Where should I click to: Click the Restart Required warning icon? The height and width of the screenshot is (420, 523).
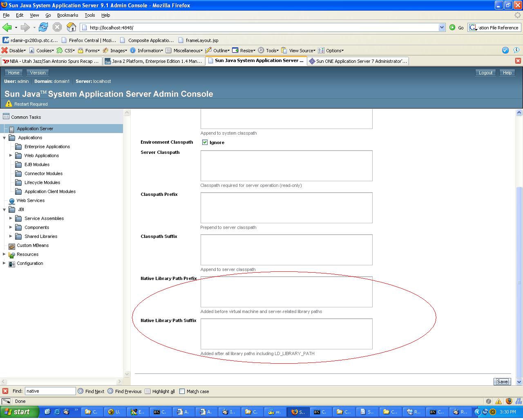[9, 104]
